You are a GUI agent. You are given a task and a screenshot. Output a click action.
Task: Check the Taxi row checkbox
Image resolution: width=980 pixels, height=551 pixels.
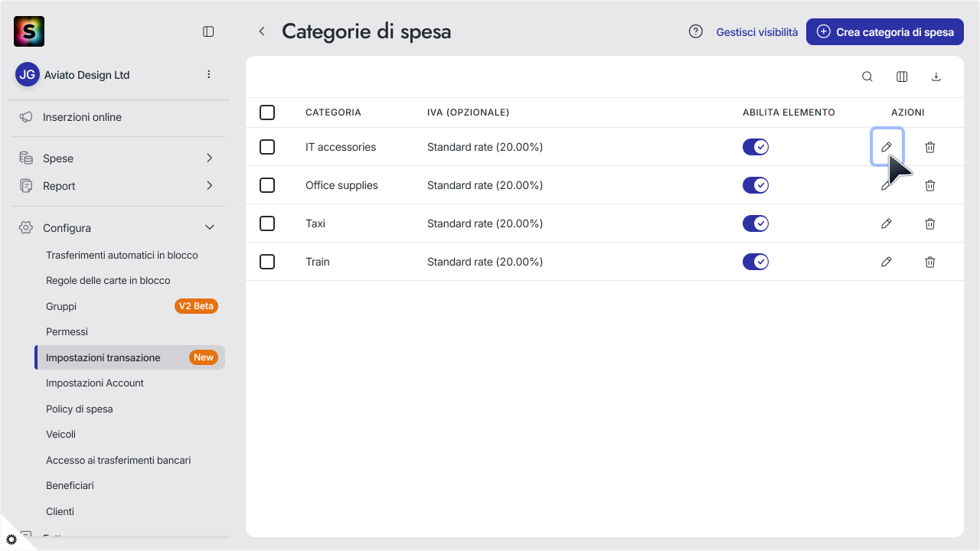point(267,223)
